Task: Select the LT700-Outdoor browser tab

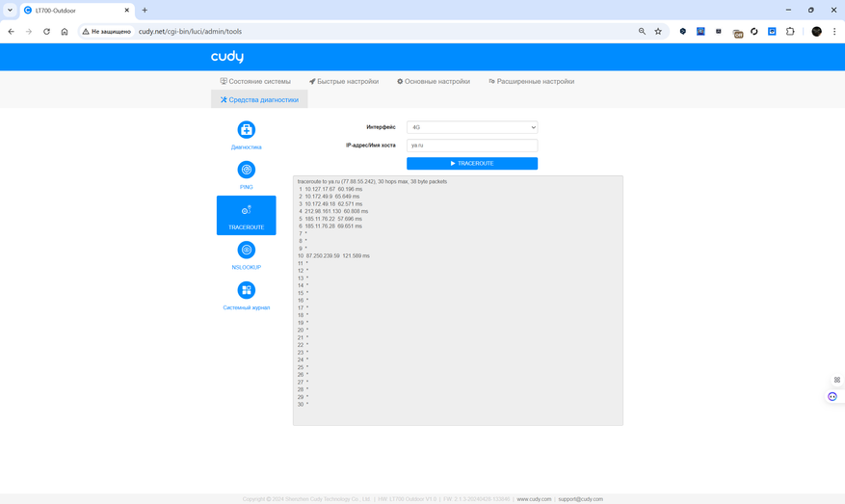Action: (x=75, y=11)
